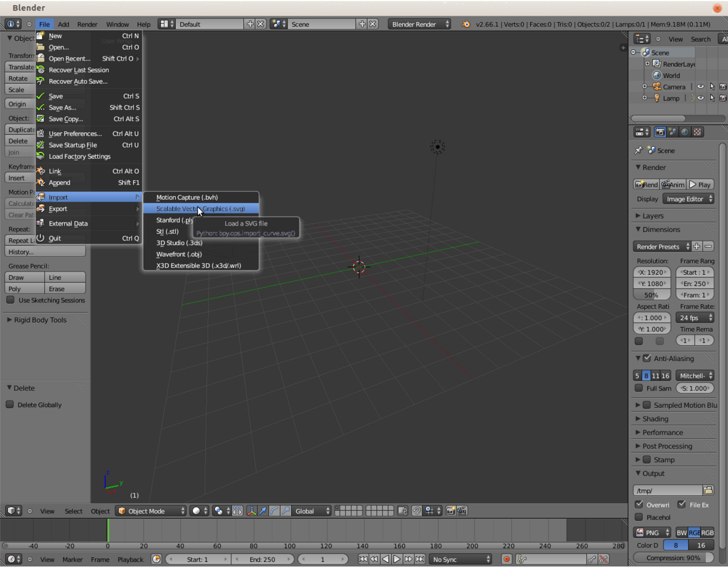Screen dimensions: 728x567
Task: Open the World properties tab icon
Action: coord(685,132)
